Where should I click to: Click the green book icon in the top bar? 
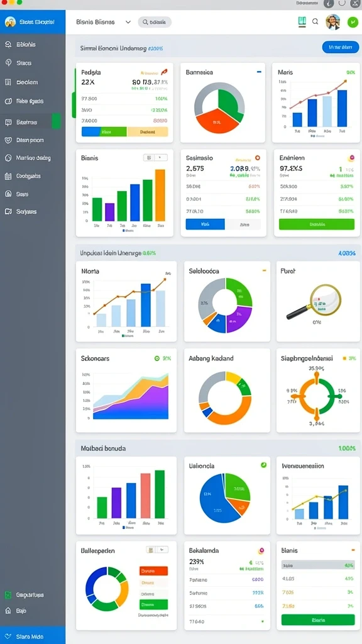tap(302, 22)
